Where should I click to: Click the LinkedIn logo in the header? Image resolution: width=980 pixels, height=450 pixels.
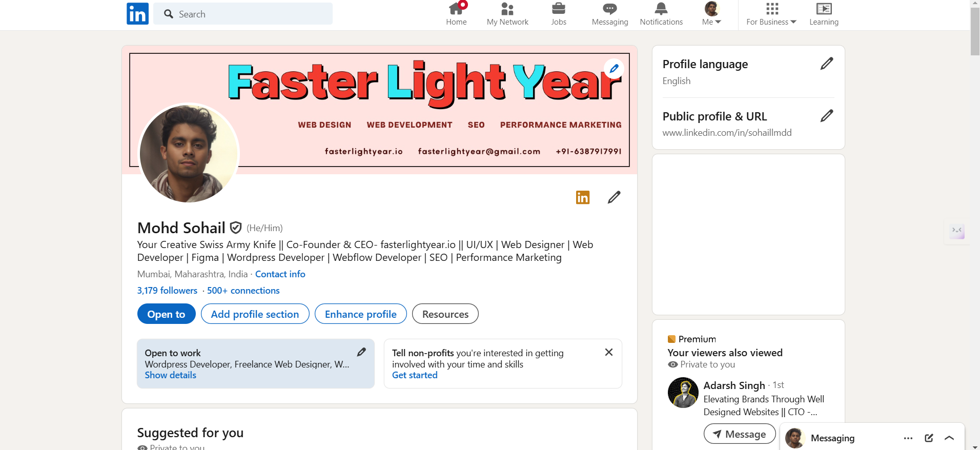coord(137,14)
